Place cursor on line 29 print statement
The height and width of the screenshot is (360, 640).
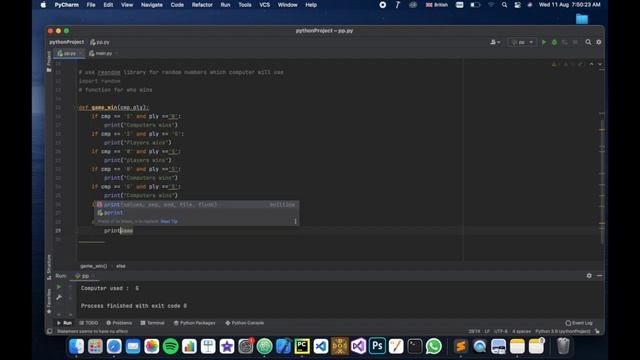[118, 231]
